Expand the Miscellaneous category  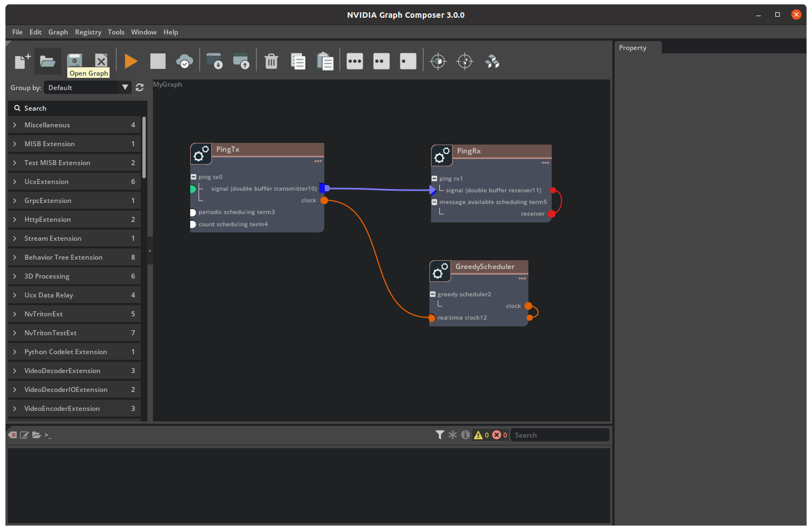(x=75, y=125)
